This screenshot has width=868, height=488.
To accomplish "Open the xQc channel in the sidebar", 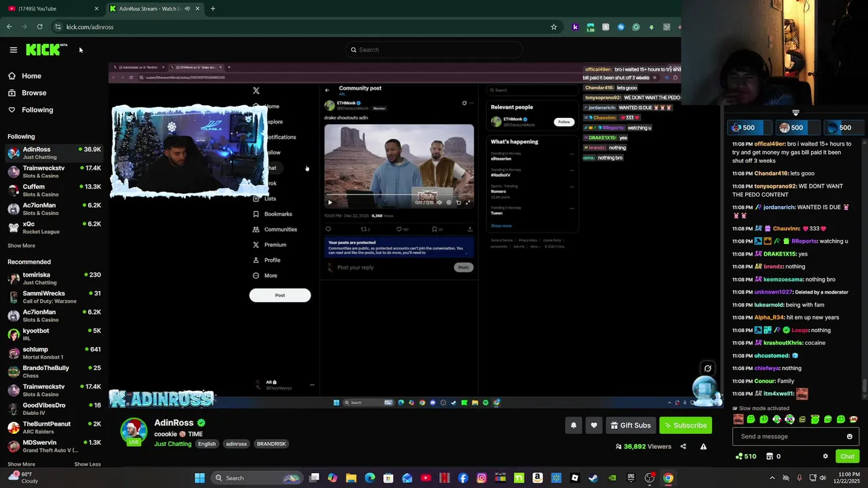I will click(x=54, y=228).
